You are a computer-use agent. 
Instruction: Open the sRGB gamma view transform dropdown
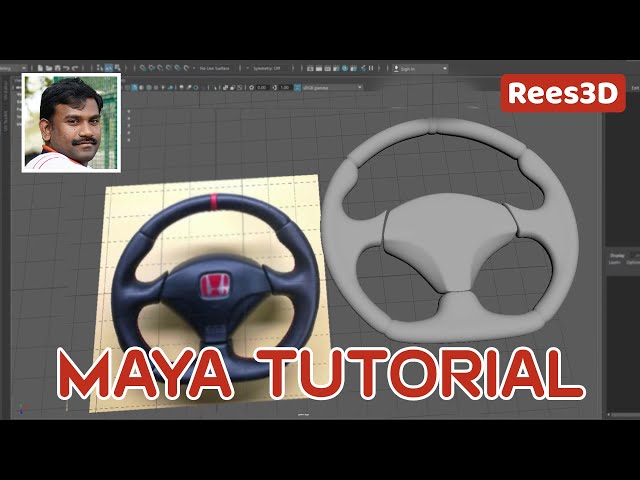tap(332, 87)
